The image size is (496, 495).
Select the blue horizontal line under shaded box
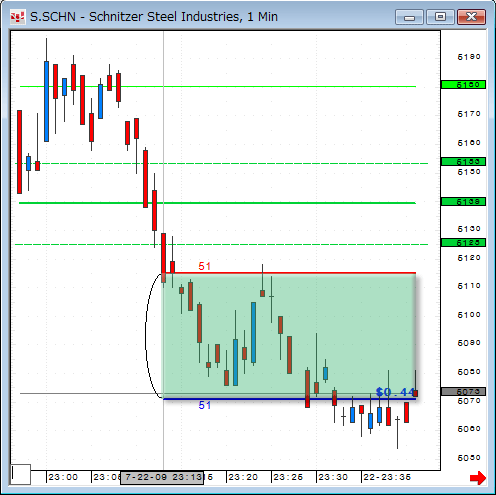[289, 399]
